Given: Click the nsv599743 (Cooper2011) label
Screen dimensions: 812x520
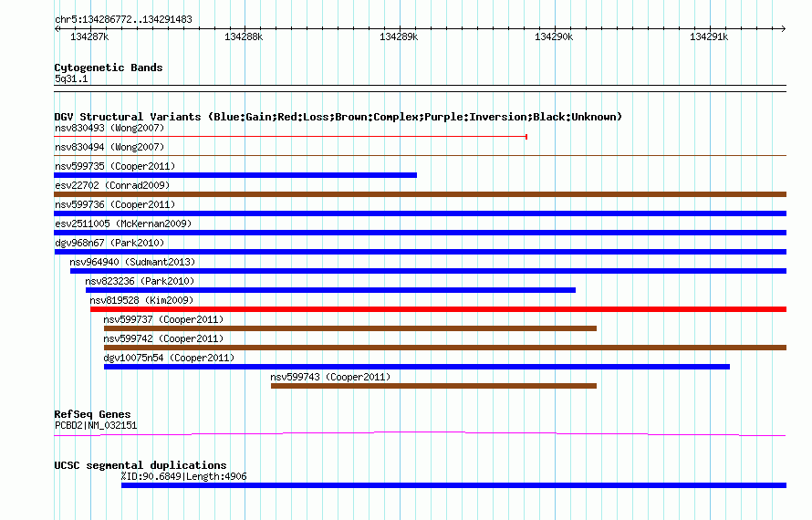Looking at the screenshot, I should [x=330, y=377].
